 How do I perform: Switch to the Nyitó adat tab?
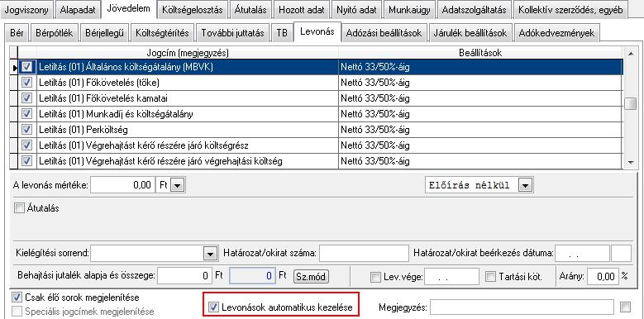357,9
